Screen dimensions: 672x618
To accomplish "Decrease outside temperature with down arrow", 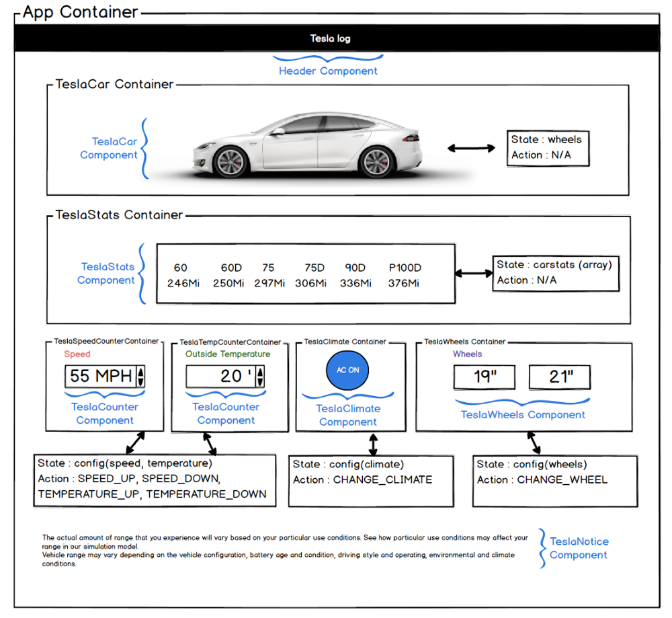I will (x=260, y=381).
